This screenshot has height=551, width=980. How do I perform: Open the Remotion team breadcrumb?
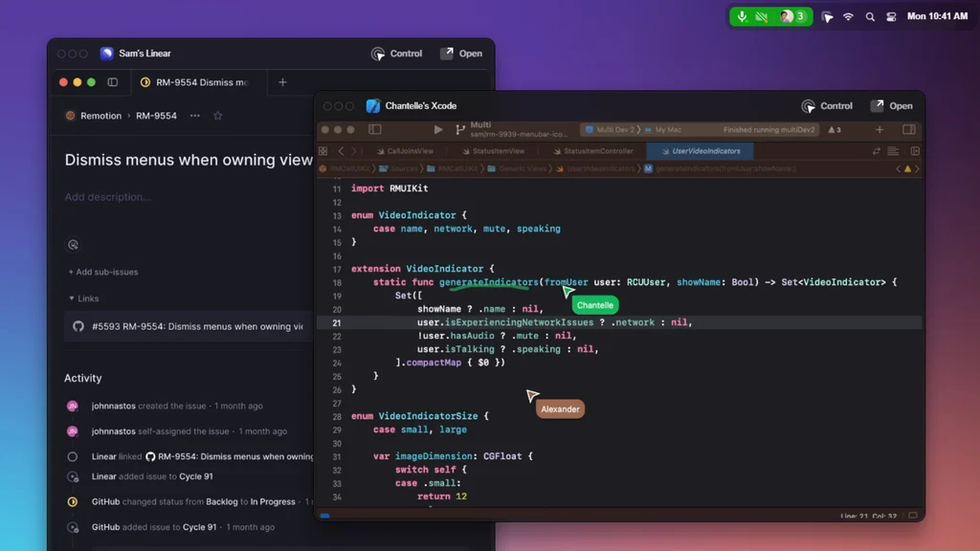(x=94, y=116)
